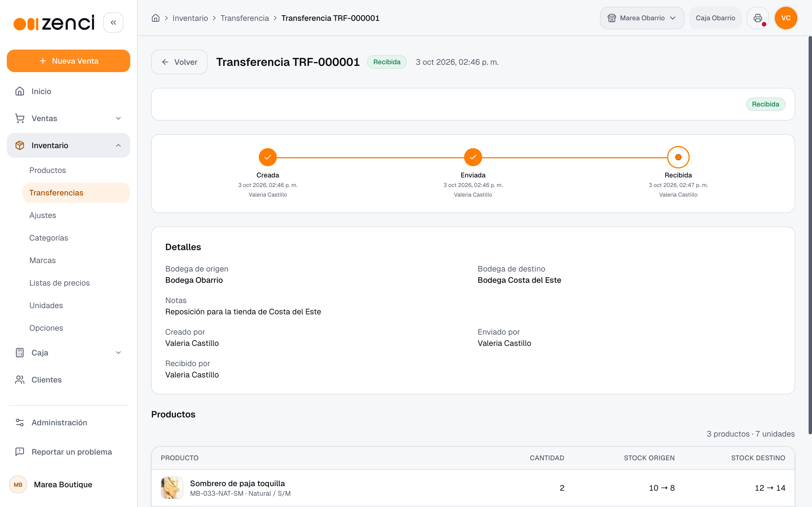Open the Sombrero de paja toquilla thumbnail
The width and height of the screenshot is (812, 507).
[x=172, y=488]
